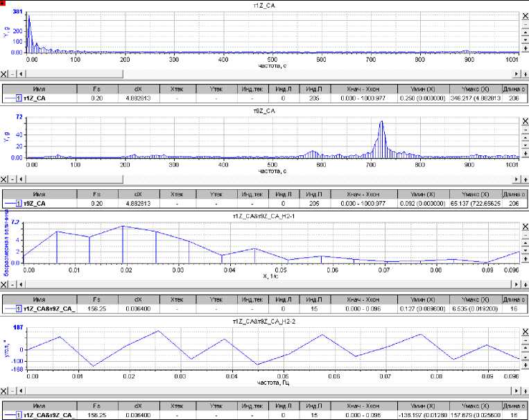Click the Yмакс (X) header in the т1Z_CA table
The width and height of the screenshot is (529, 420).
(476, 89)
